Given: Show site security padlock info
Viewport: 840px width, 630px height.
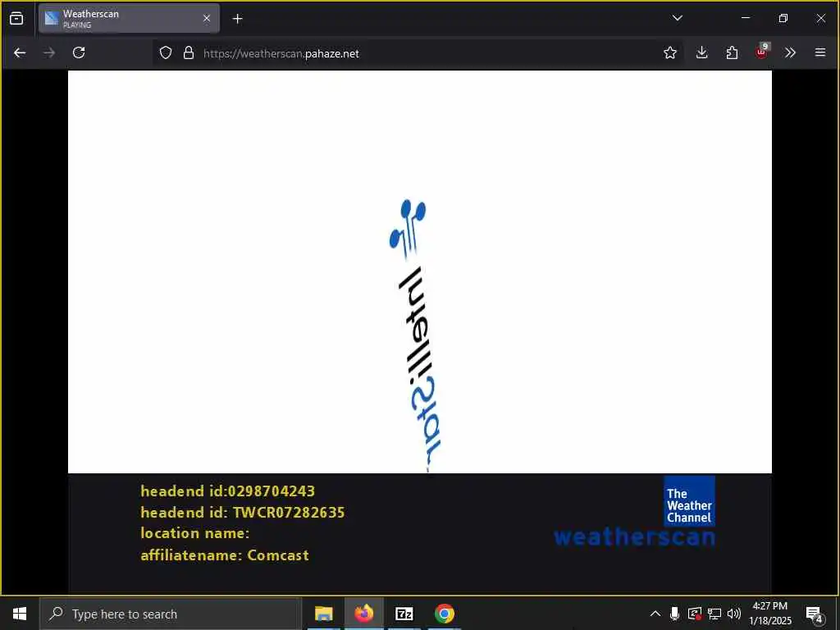Looking at the screenshot, I should (x=189, y=52).
